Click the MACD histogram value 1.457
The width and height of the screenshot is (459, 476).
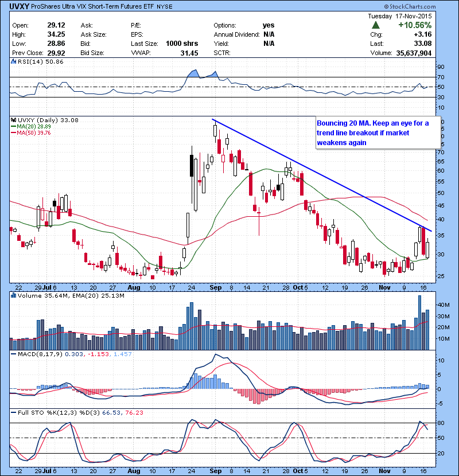click(x=123, y=354)
